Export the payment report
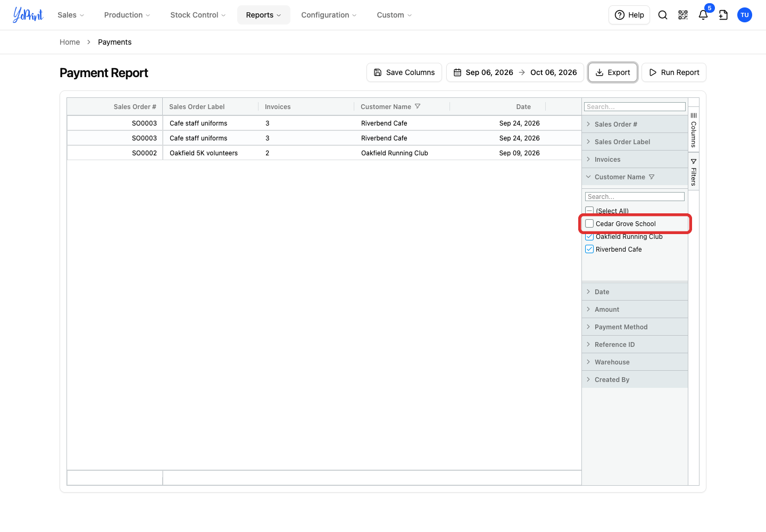 [613, 72]
